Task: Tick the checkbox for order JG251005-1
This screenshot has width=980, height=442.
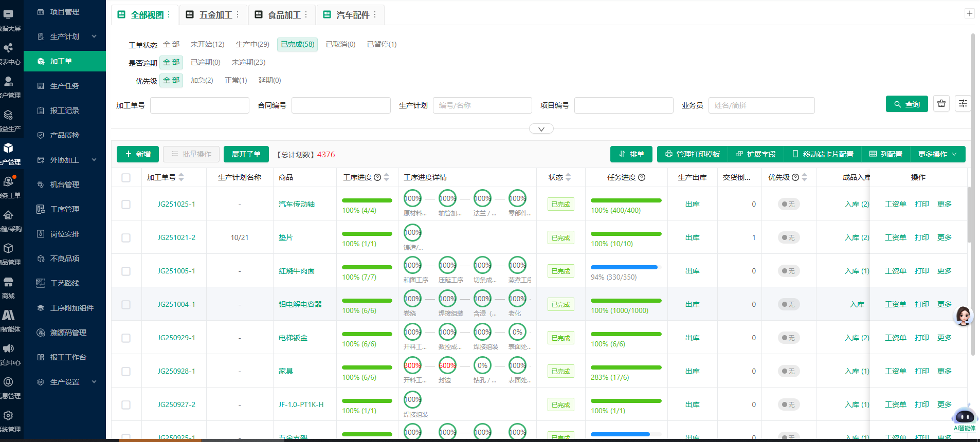Action: [126, 271]
